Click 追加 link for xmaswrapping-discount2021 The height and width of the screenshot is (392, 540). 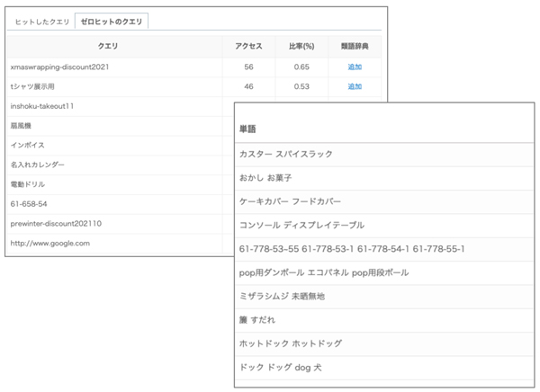355,67
